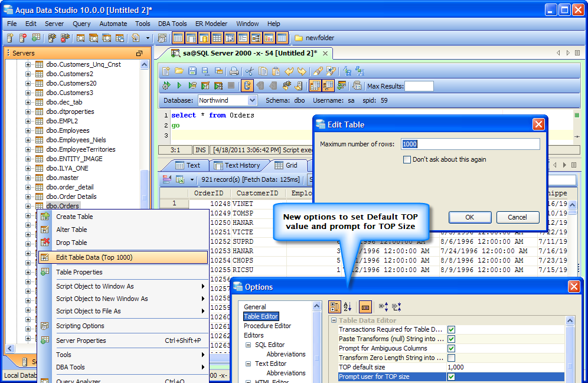Click the expand all nodes icon in Options
This screenshot has width=588, height=383.
(383, 307)
